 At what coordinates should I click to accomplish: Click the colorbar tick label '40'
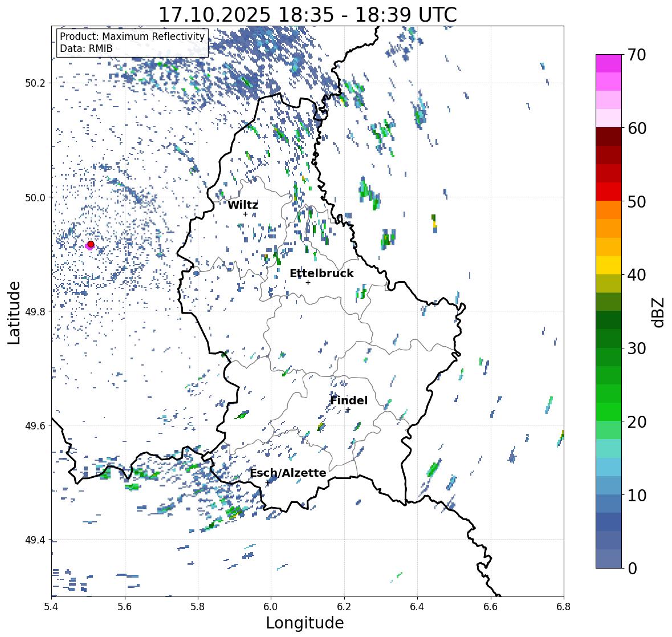coord(637,275)
